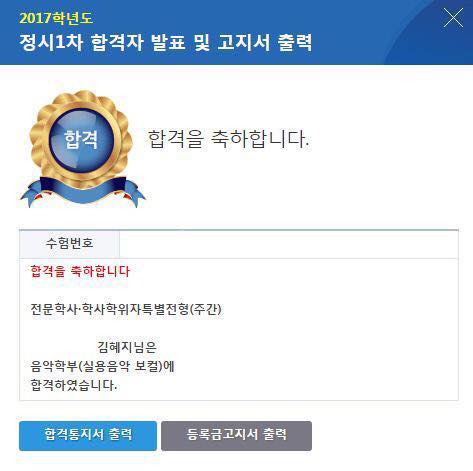
Task: Click the 전문학사·학사학위자특별전형(주간) line
Action: pyautogui.click(x=126, y=309)
